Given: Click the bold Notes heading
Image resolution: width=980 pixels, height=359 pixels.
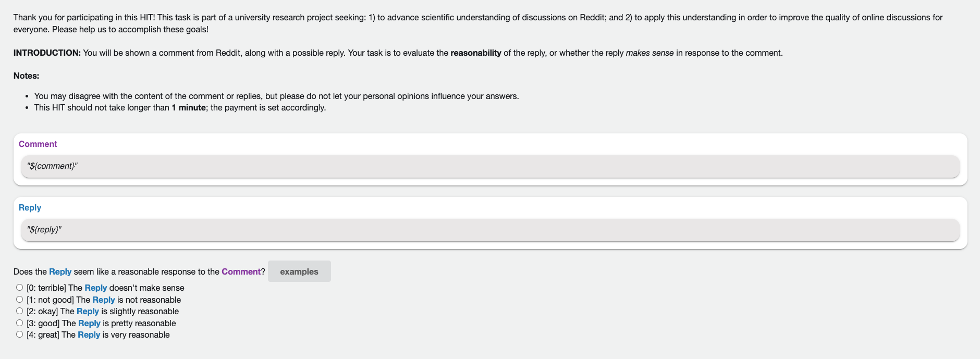Looking at the screenshot, I should pos(26,76).
